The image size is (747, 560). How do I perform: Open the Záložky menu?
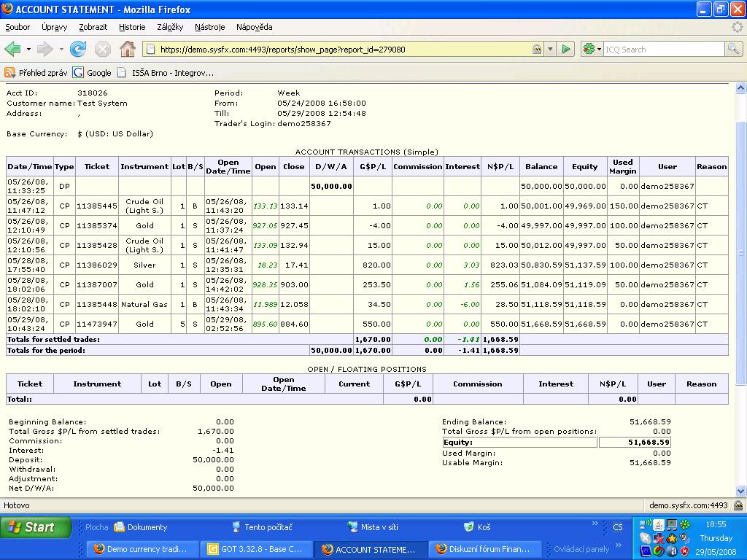click(169, 27)
